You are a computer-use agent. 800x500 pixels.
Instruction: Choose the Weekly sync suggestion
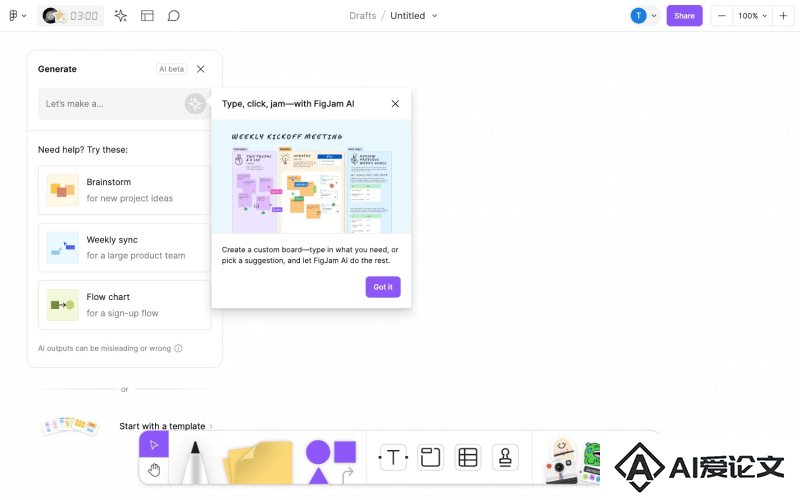tap(124, 247)
